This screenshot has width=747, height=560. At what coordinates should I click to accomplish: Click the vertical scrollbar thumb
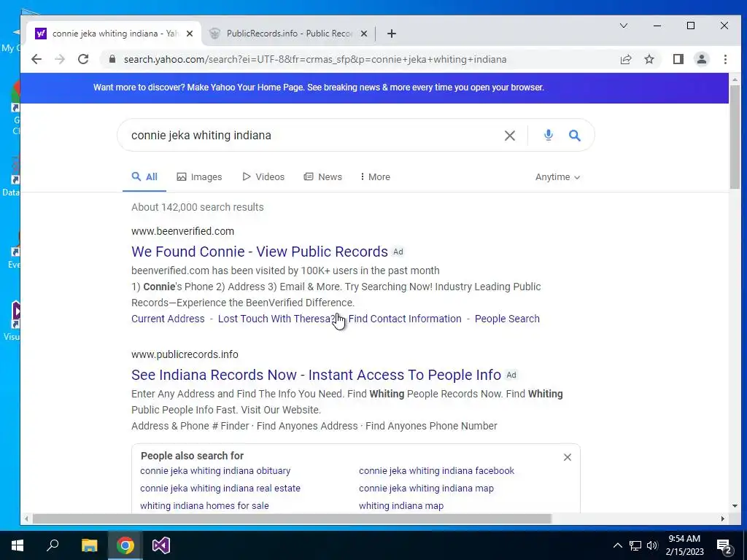tap(735, 137)
